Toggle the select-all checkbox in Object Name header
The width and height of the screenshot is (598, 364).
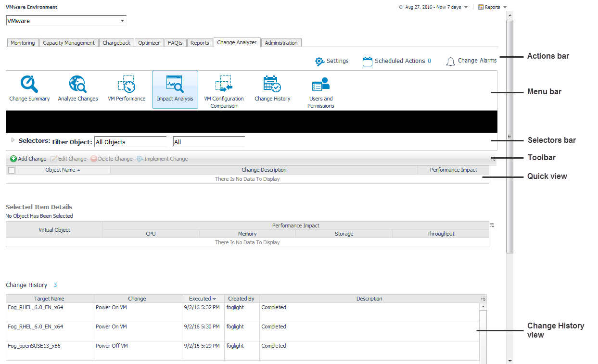[12, 170]
